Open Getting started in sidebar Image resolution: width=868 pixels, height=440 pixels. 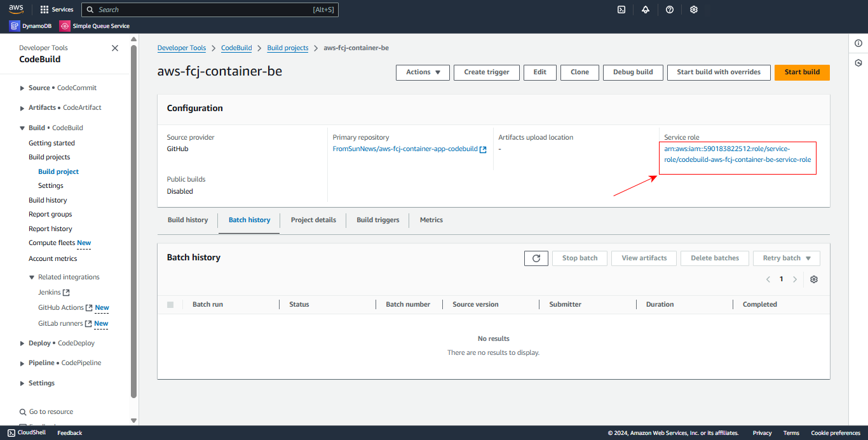click(x=51, y=143)
